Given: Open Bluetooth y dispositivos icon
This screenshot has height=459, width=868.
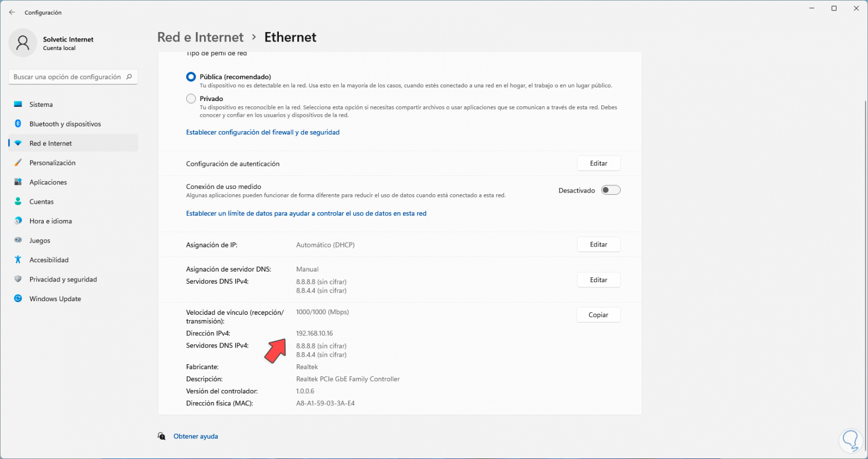Looking at the screenshot, I should click(x=18, y=124).
